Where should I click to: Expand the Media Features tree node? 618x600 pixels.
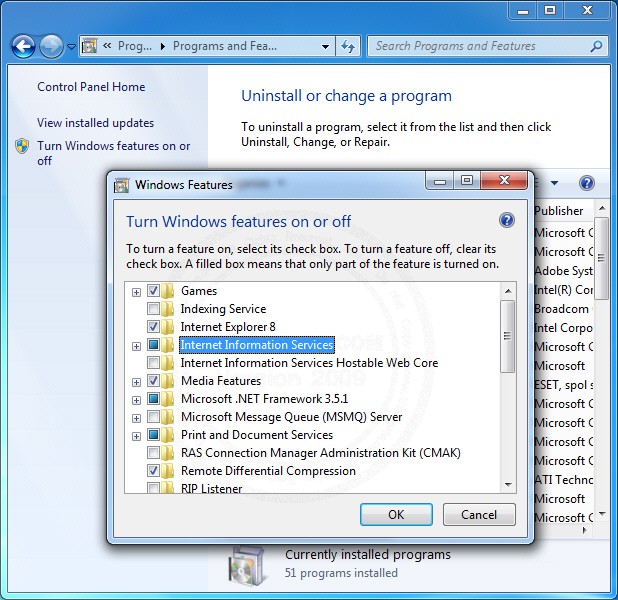click(136, 382)
